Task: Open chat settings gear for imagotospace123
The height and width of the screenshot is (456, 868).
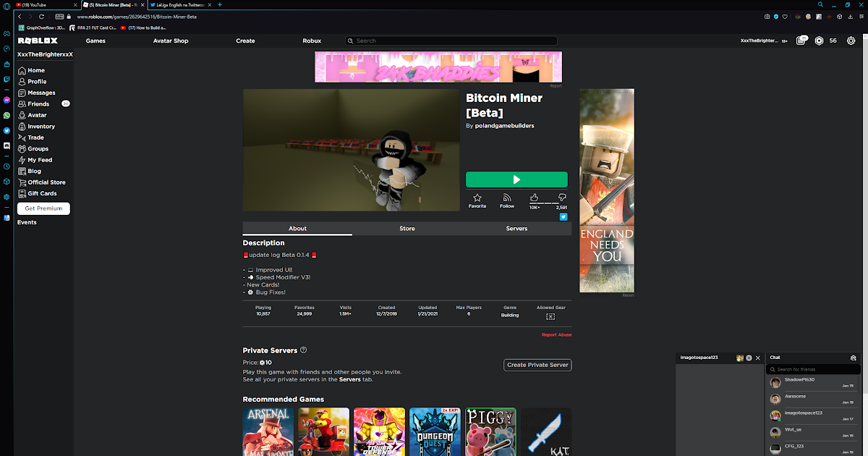Action: (x=749, y=358)
